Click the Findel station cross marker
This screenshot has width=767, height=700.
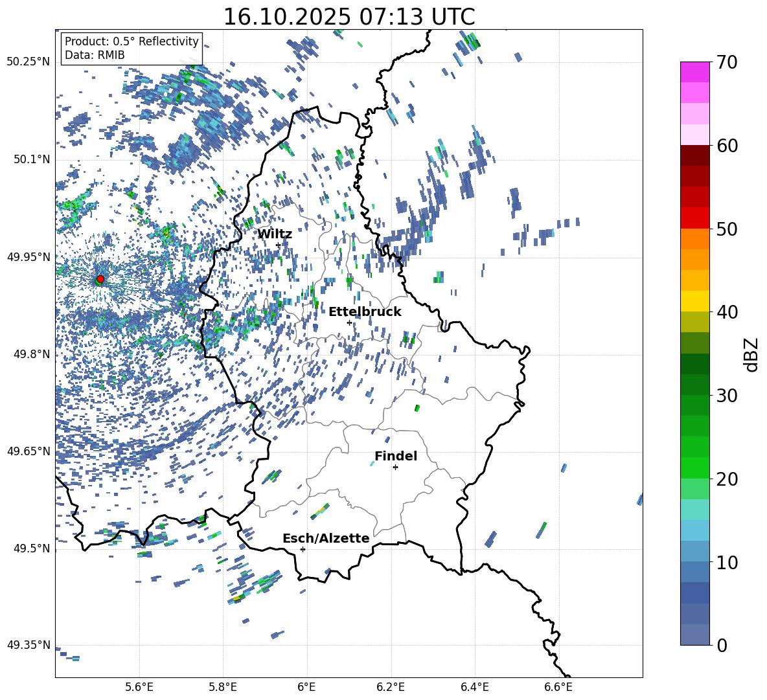395,468
